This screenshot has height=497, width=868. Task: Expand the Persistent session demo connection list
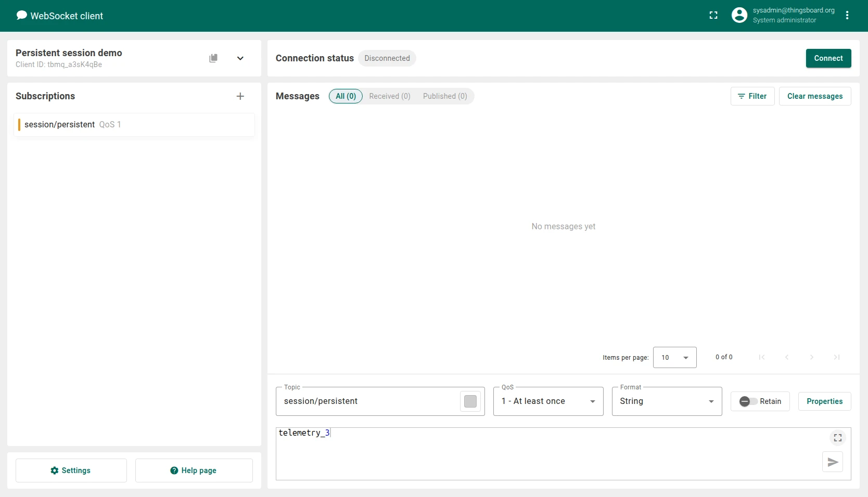pyautogui.click(x=240, y=58)
